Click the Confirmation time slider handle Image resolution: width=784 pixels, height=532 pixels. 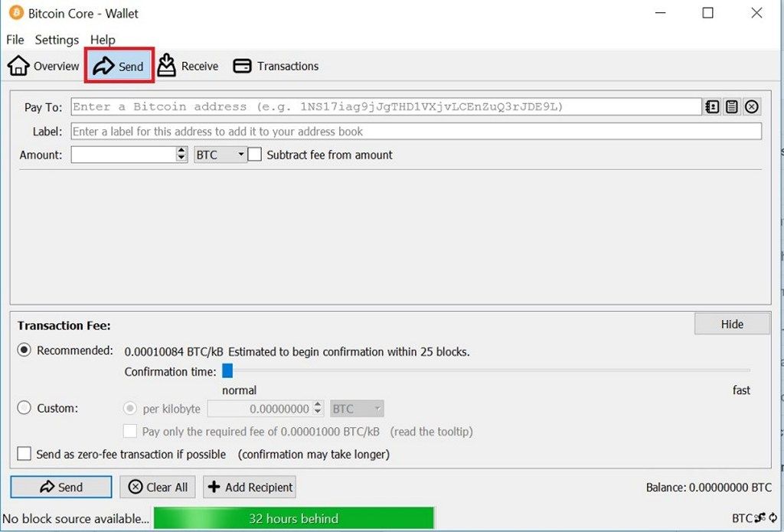click(x=227, y=371)
